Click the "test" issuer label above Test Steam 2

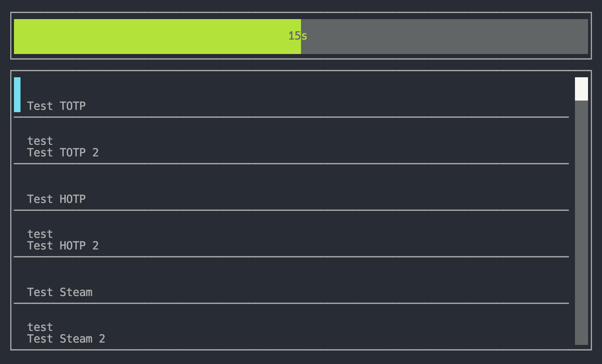pyautogui.click(x=40, y=327)
